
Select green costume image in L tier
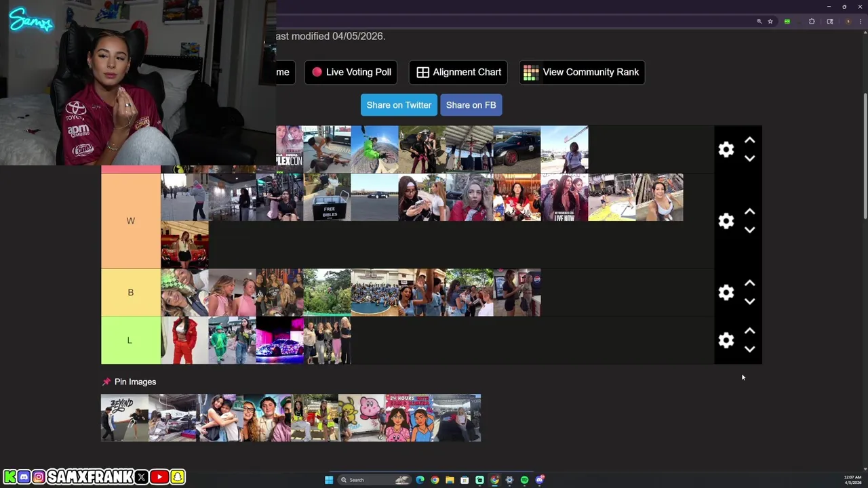pos(232,340)
